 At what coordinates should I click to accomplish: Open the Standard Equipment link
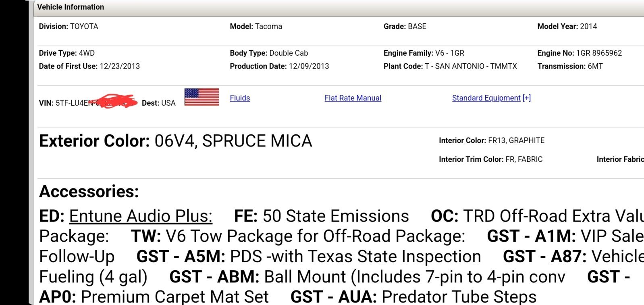coord(486,98)
